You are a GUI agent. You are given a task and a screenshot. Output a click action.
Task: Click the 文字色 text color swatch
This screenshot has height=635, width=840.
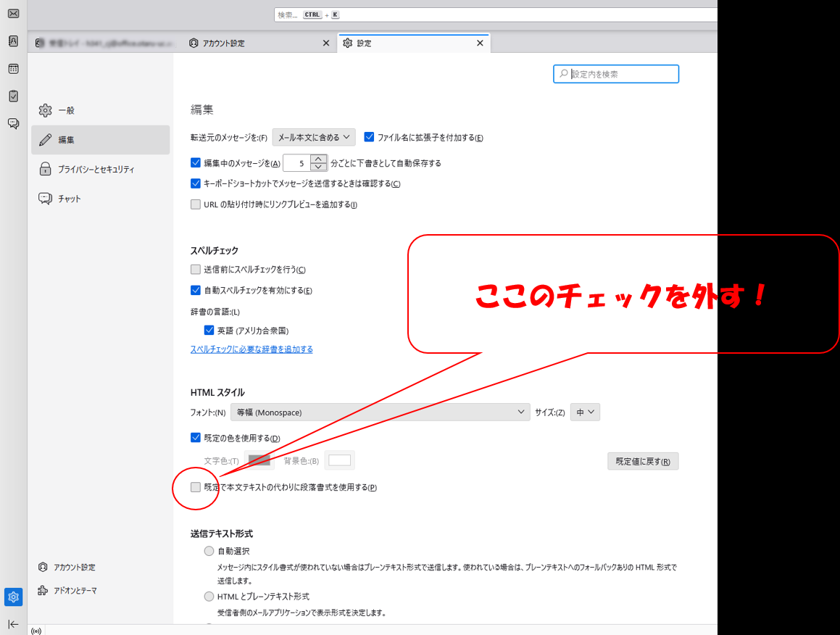pyautogui.click(x=259, y=460)
